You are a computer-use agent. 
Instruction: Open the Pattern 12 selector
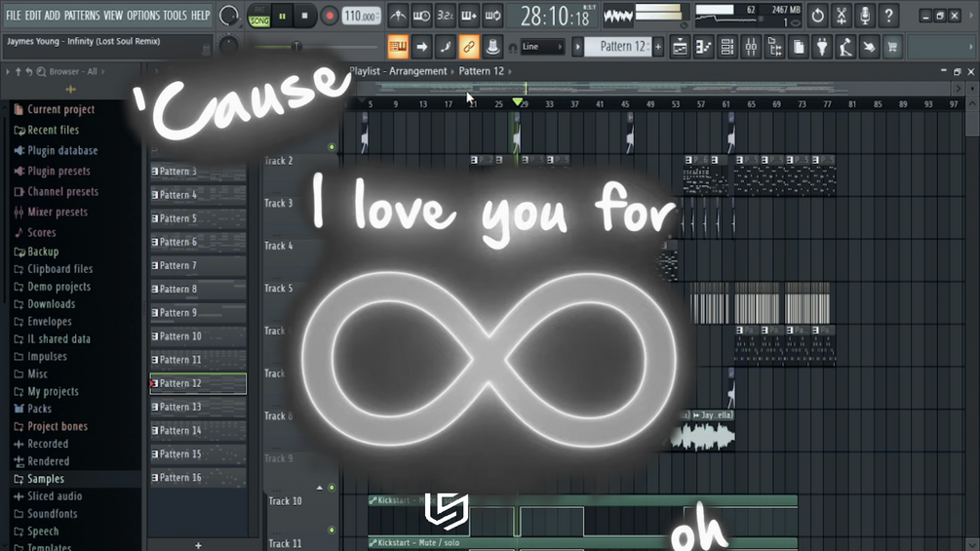click(617, 46)
